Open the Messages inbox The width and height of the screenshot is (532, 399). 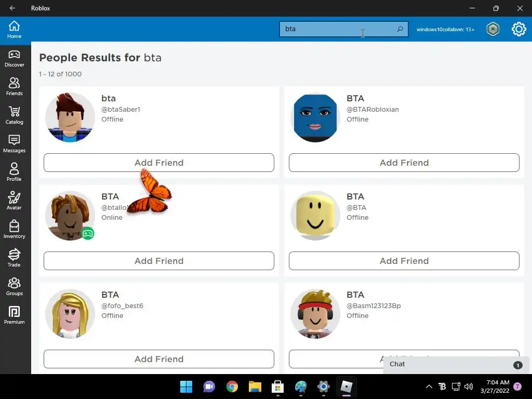click(14, 144)
